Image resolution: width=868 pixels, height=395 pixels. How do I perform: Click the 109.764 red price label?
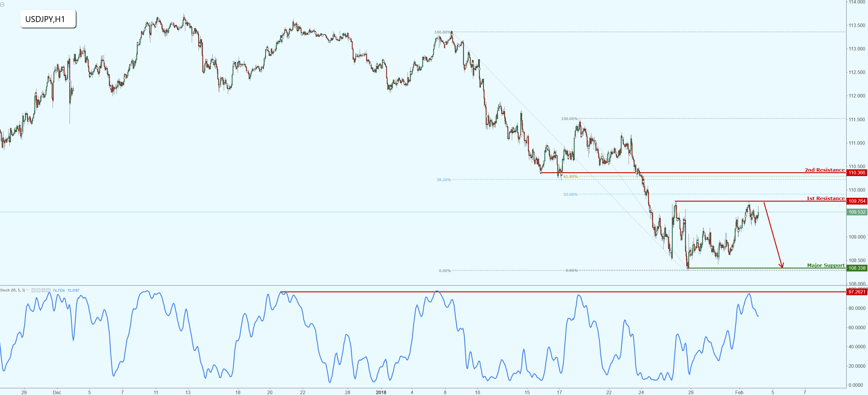pos(857,201)
